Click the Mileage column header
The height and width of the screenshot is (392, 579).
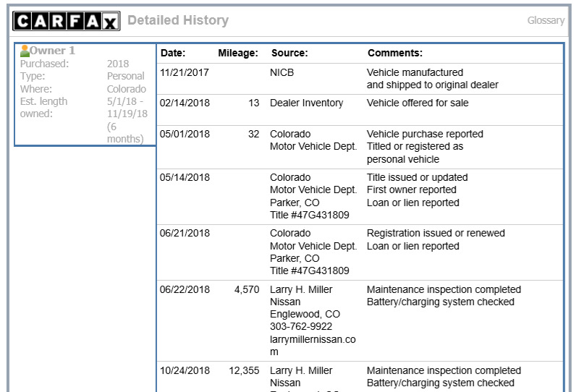click(x=238, y=53)
